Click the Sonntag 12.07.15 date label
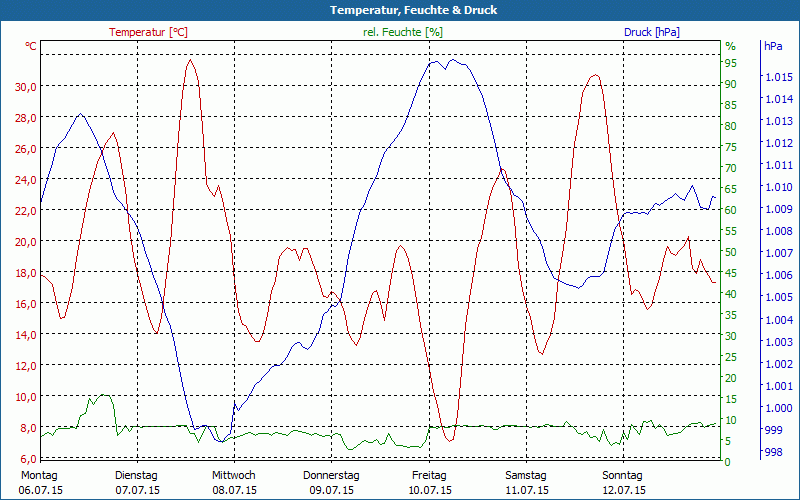The width and height of the screenshot is (800, 500). click(x=623, y=482)
